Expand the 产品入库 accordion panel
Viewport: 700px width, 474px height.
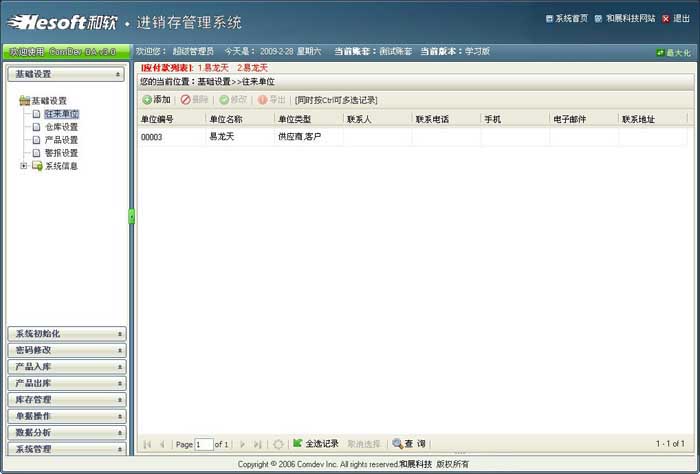(x=66, y=367)
